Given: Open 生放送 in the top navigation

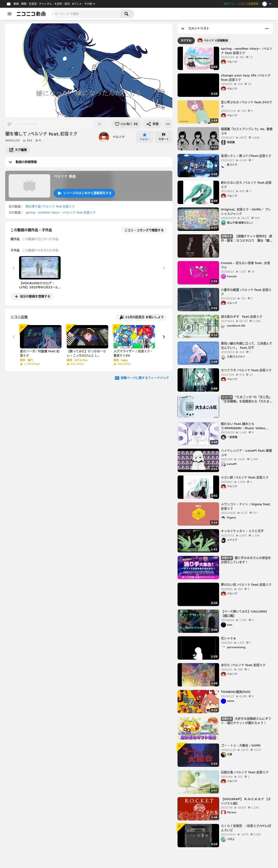Looking at the screenshot, I should pyautogui.click(x=33, y=4).
